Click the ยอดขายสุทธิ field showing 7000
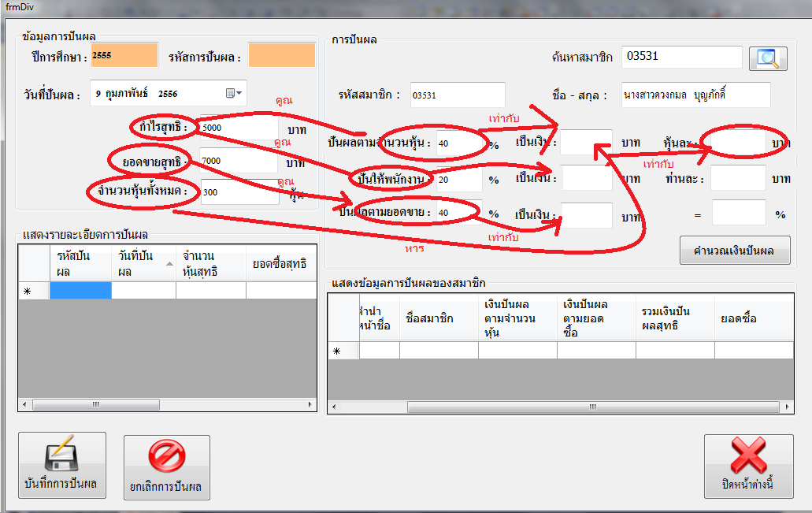Screen dimensions: 812x513 tap(240, 161)
